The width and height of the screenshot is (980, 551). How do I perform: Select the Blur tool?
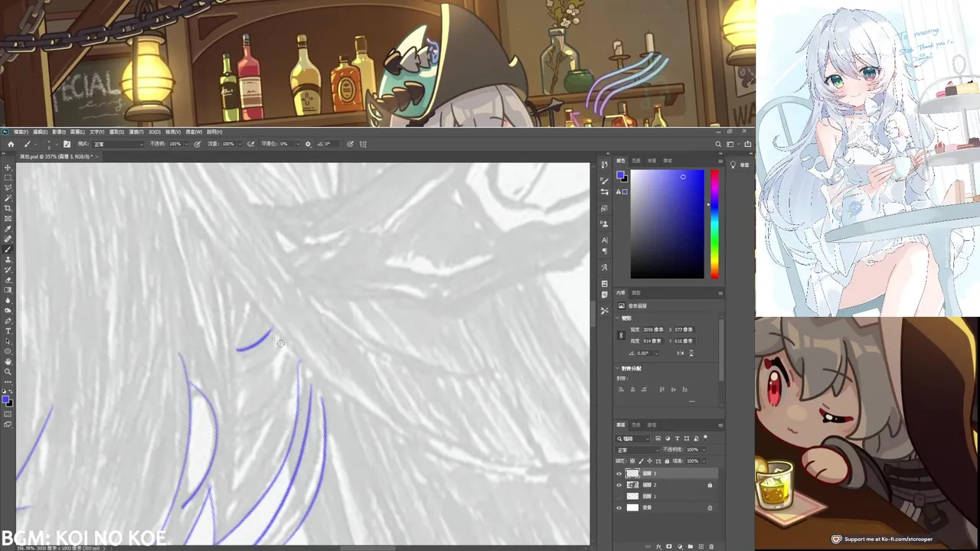coord(8,301)
